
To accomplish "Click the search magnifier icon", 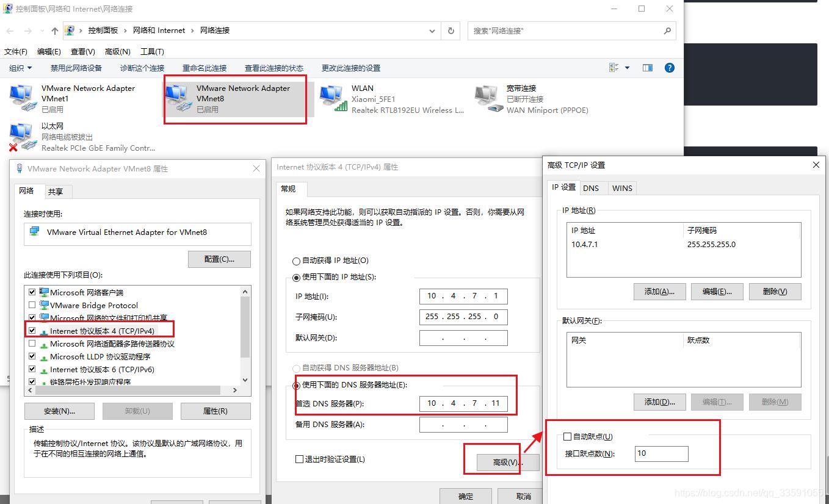I will pyautogui.click(x=667, y=31).
